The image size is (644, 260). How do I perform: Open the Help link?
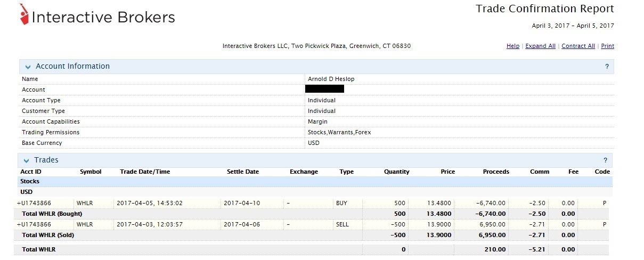tap(512, 46)
